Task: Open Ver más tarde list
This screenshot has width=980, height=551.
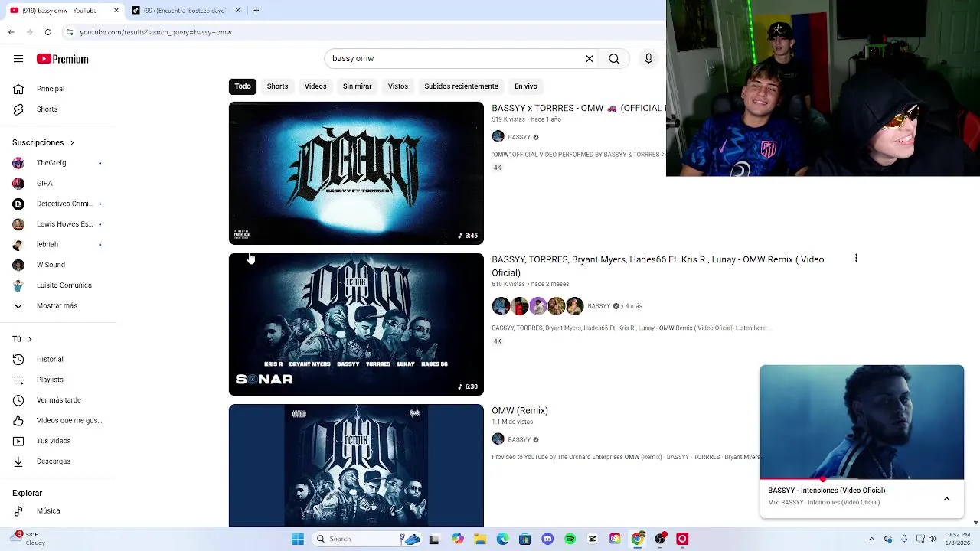Action: tap(60, 400)
